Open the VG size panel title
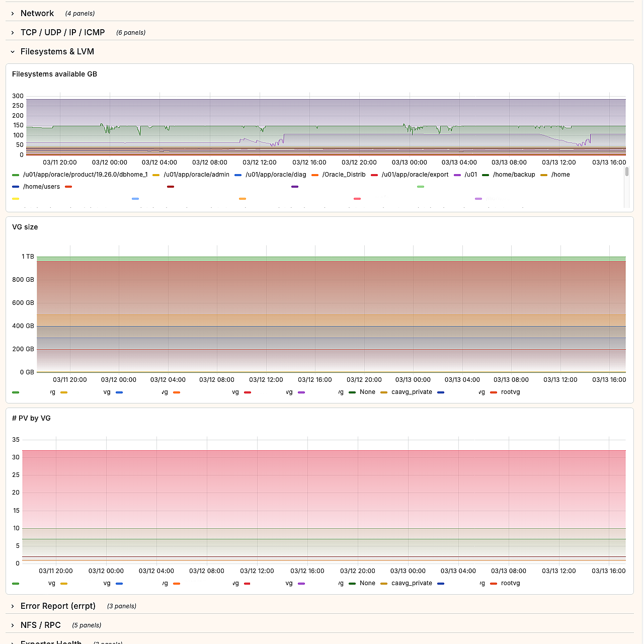Screen dimensions: 644x644 pos(25,227)
